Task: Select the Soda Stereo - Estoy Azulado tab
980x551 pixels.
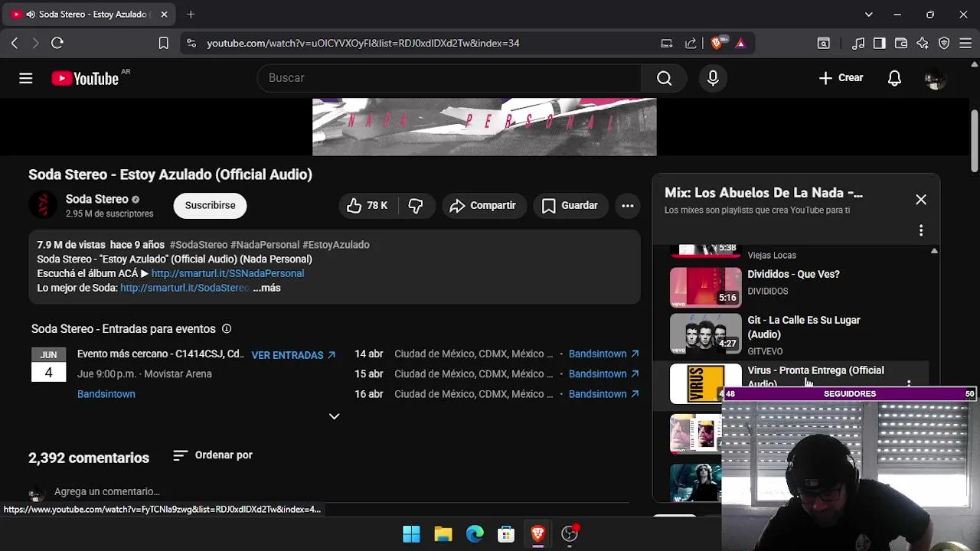Action: (x=89, y=15)
